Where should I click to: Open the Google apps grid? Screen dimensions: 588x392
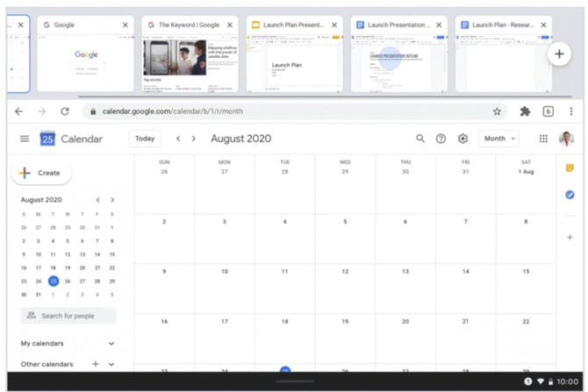pos(543,139)
